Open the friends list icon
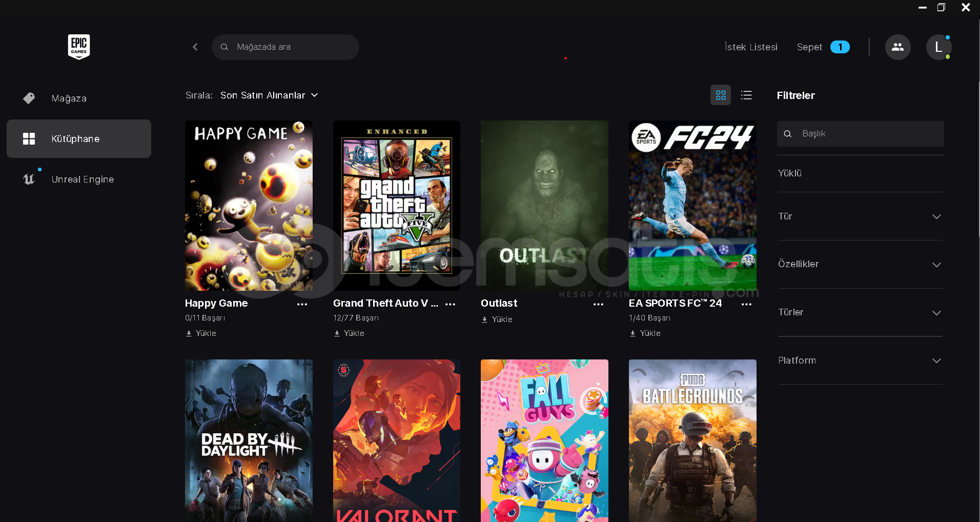 tap(897, 47)
